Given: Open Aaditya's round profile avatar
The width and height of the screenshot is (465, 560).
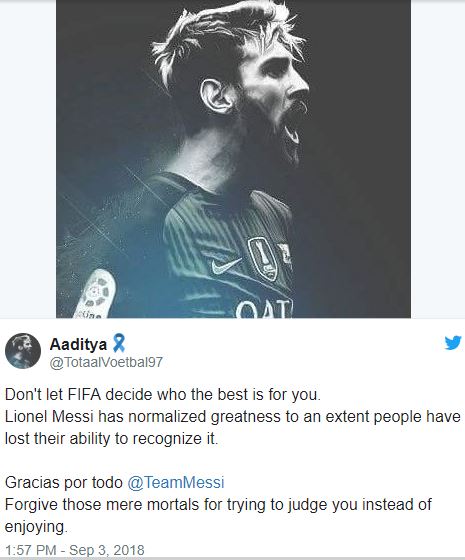Looking at the screenshot, I should click(23, 351).
